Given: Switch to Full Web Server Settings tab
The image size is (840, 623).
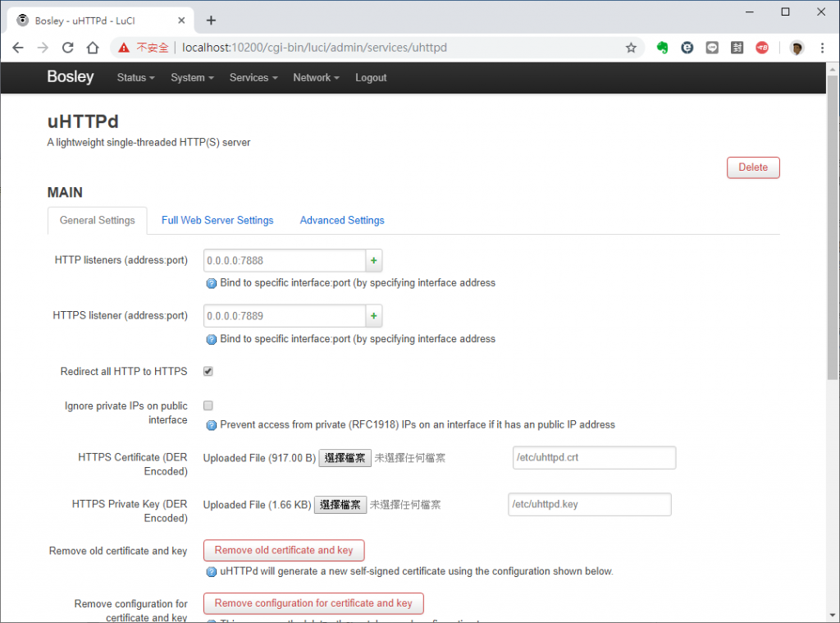Looking at the screenshot, I should coord(217,220).
